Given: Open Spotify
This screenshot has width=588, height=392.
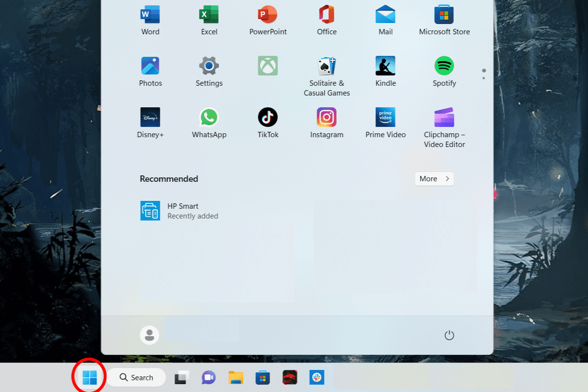Looking at the screenshot, I should [x=444, y=72].
